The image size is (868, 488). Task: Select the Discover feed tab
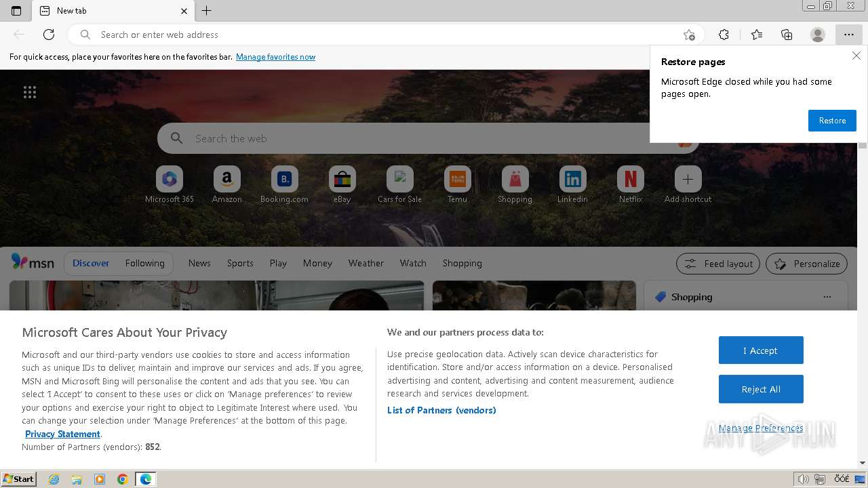coord(91,263)
